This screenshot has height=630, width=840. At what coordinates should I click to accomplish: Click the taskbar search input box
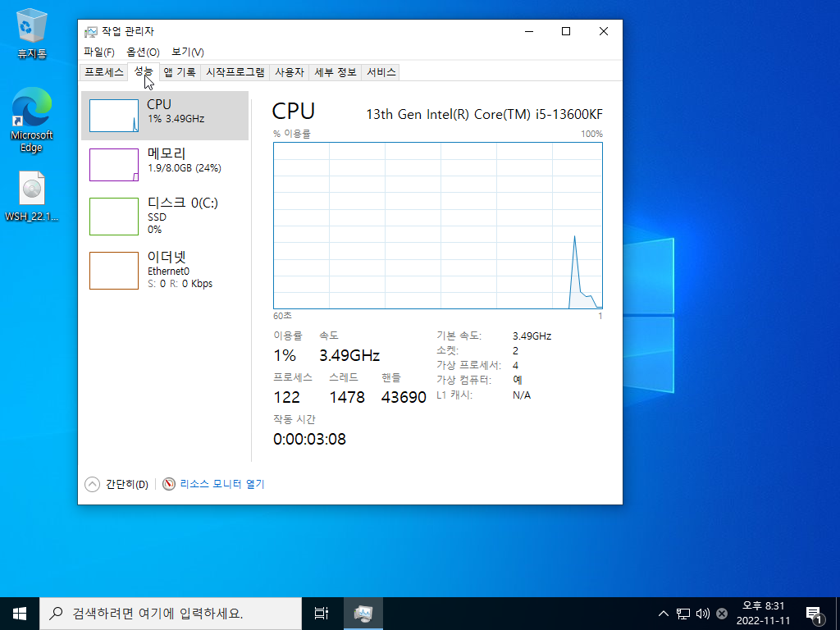[171, 614]
